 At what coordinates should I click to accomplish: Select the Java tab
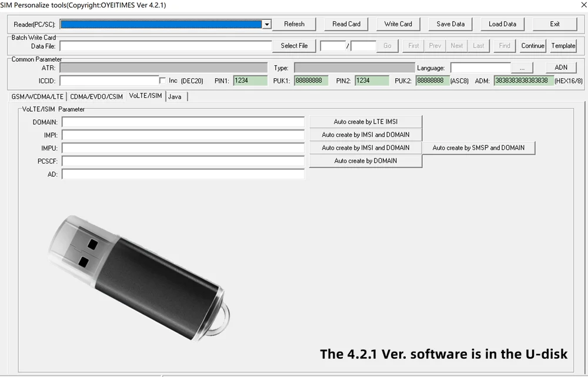pyautogui.click(x=175, y=96)
